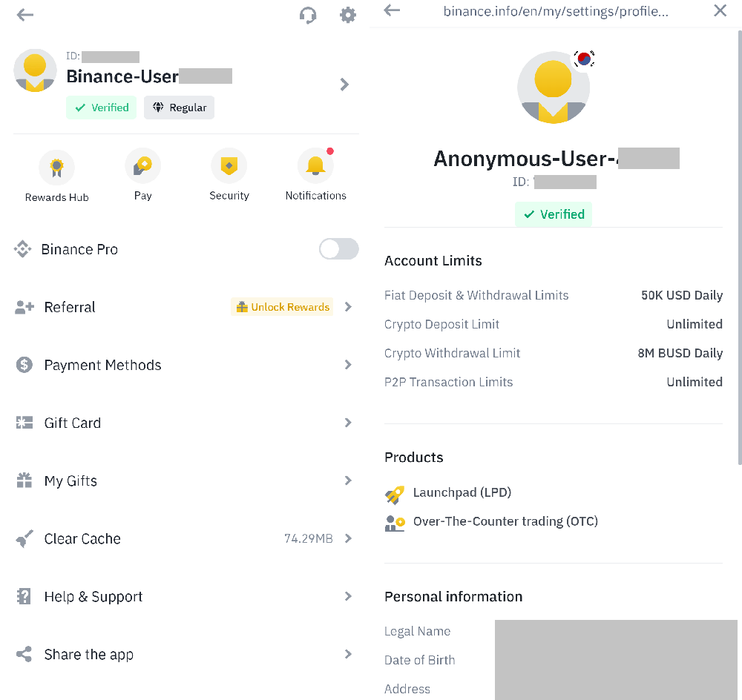This screenshot has width=742, height=700.
Task: Click the Date of Birth label
Action: [419, 660]
